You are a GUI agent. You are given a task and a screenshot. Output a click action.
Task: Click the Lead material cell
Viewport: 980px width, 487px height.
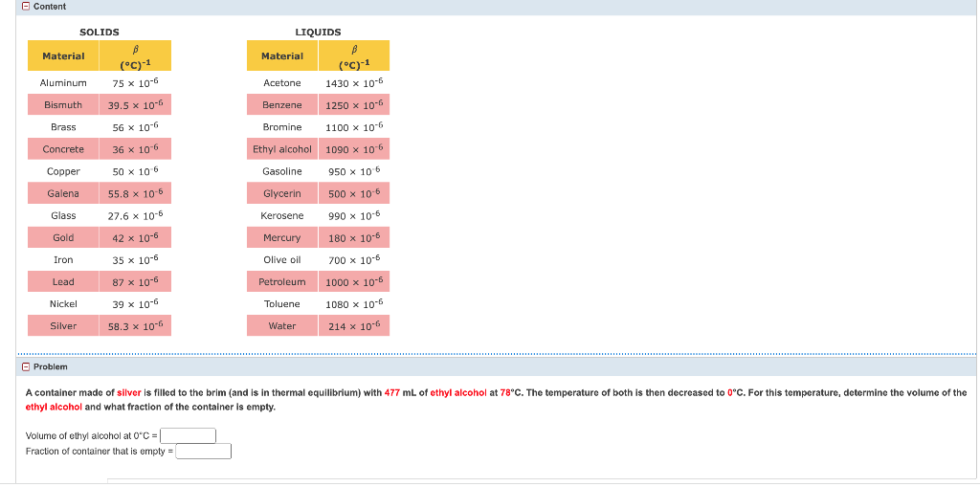pos(63,282)
